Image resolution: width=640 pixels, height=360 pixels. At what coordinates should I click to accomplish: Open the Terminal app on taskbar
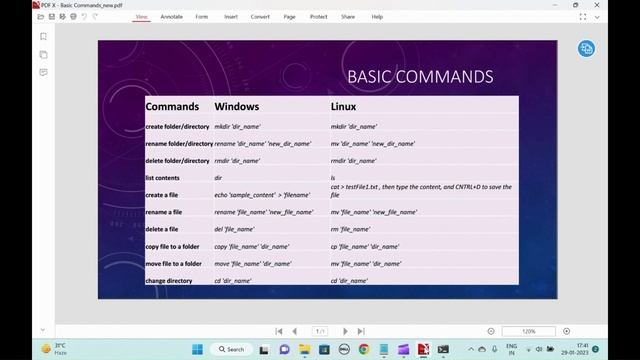[443, 349]
